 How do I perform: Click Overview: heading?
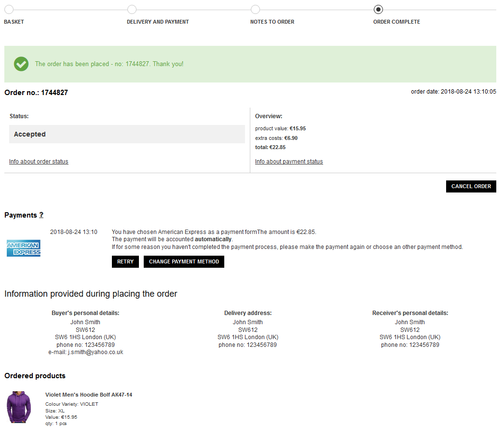click(269, 116)
